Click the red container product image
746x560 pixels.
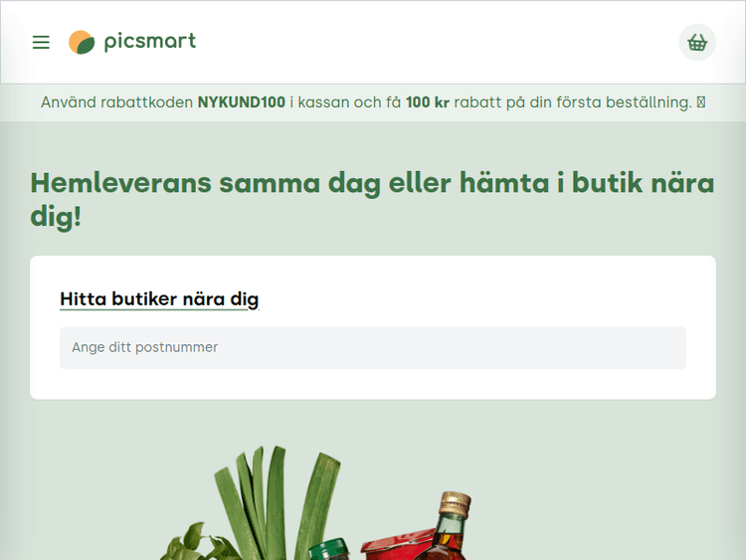[397, 545]
